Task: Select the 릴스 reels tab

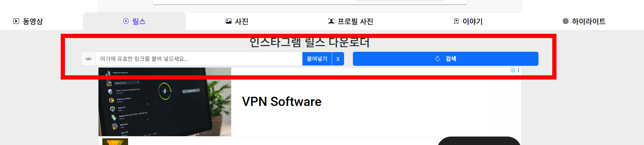Action: pos(134,21)
